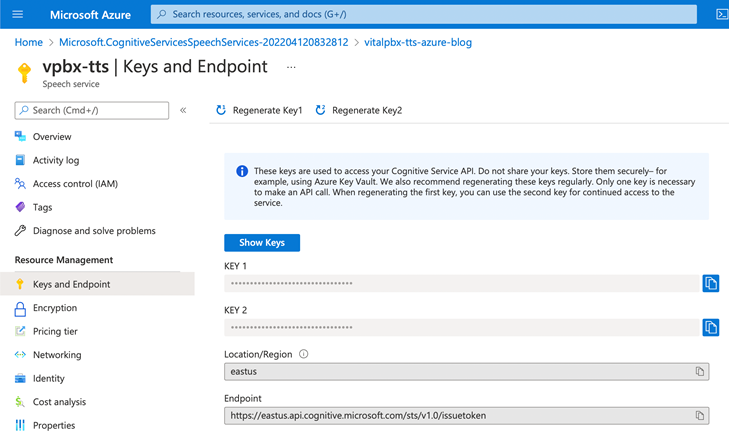
Task: Click the search bar magnifier icon
Action: pyautogui.click(x=162, y=14)
